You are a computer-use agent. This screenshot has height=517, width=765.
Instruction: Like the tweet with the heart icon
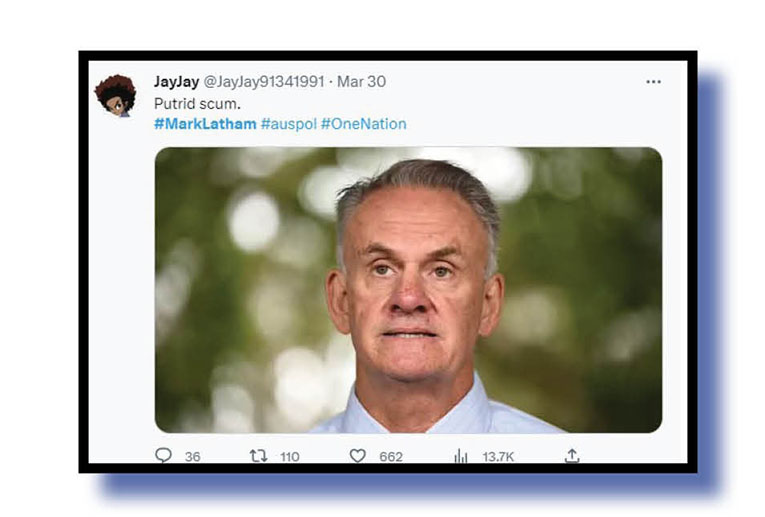pyautogui.click(x=358, y=456)
